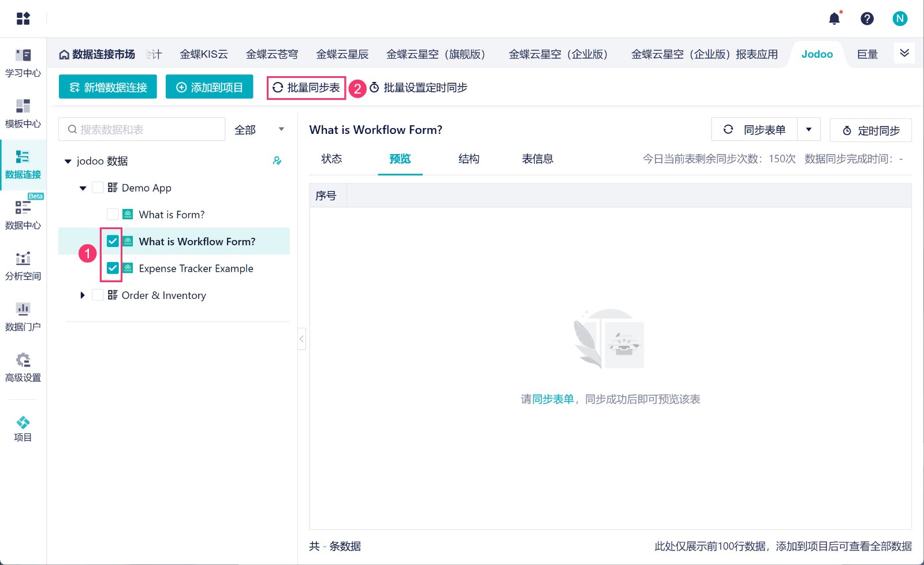Screen dimensions: 924x565
Task: Open the 全部 filter dropdown
Action: click(258, 130)
